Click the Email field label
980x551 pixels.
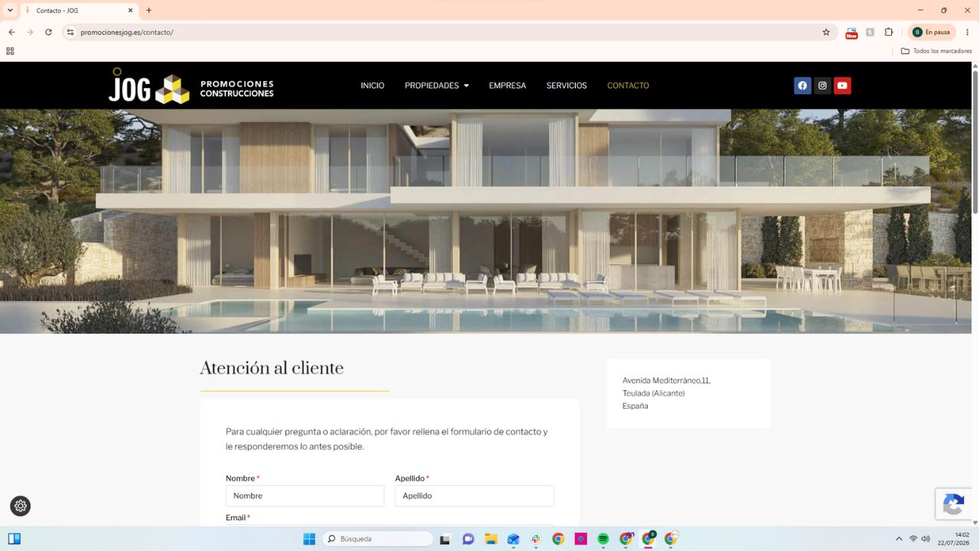[x=236, y=518]
